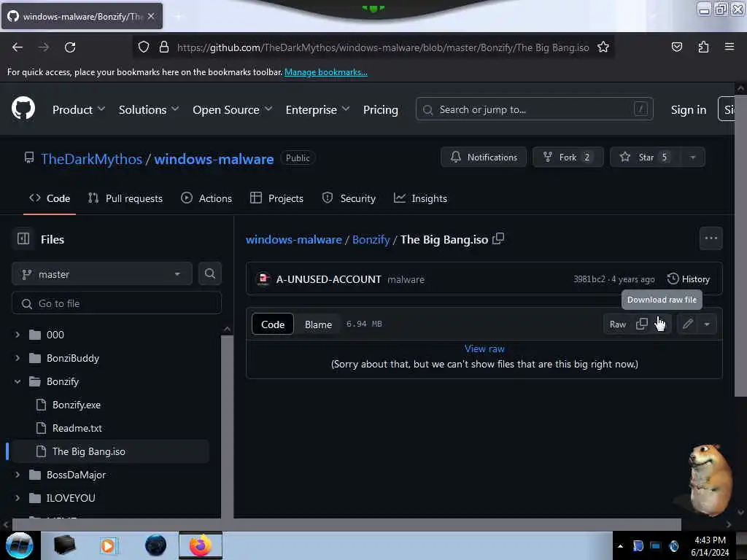Select Readme.txt in the file tree

77,427
